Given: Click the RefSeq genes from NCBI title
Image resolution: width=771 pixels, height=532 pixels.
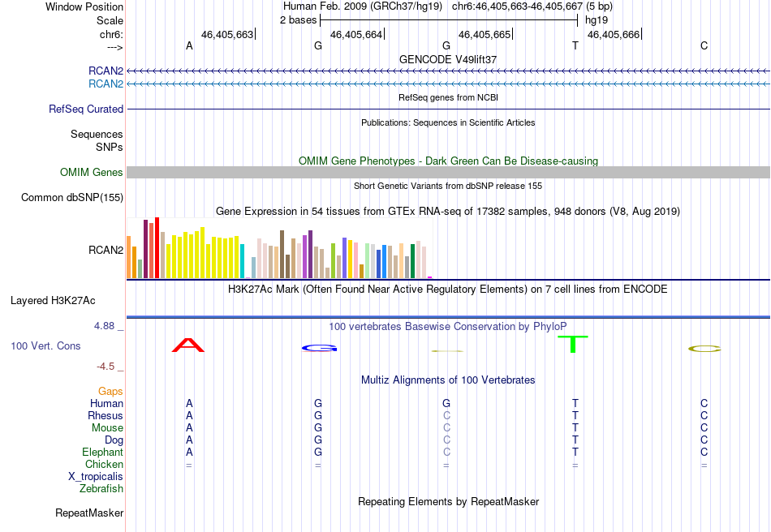Looking at the screenshot, I should tap(448, 97).
